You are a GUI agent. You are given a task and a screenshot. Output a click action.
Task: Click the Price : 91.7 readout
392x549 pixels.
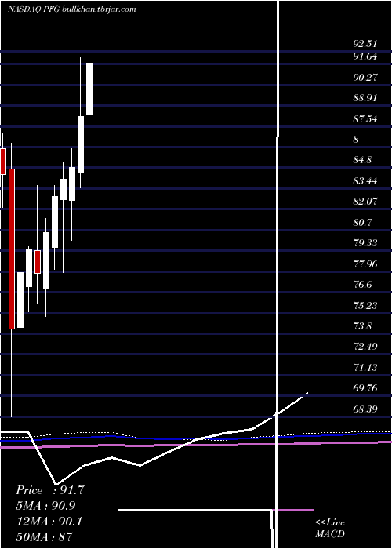tap(50, 490)
